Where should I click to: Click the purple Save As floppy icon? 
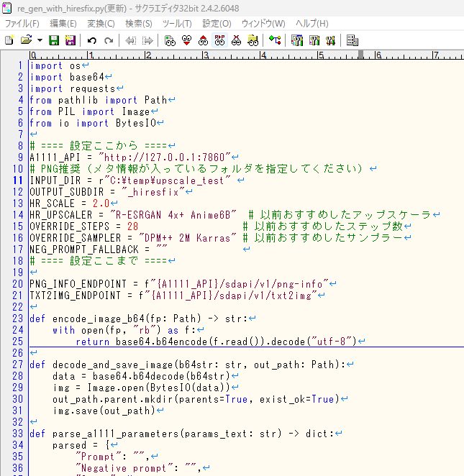(x=70, y=40)
